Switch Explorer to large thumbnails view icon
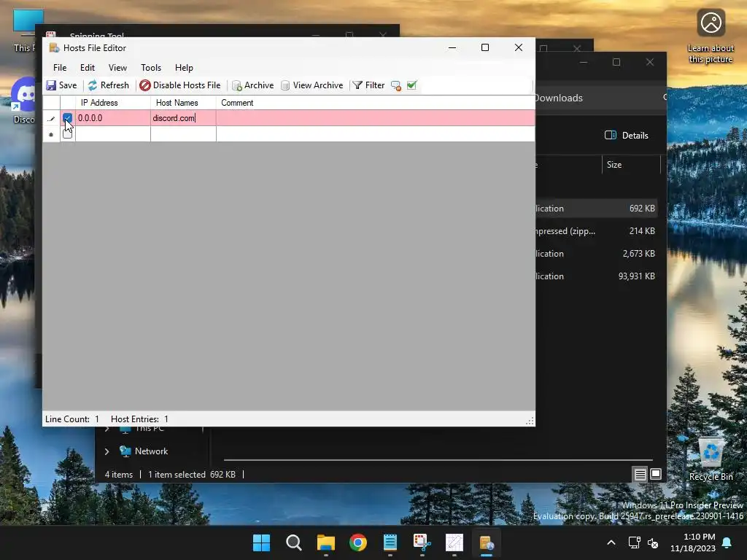Viewport: 747px width, 560px height. [x=656, y=474]
